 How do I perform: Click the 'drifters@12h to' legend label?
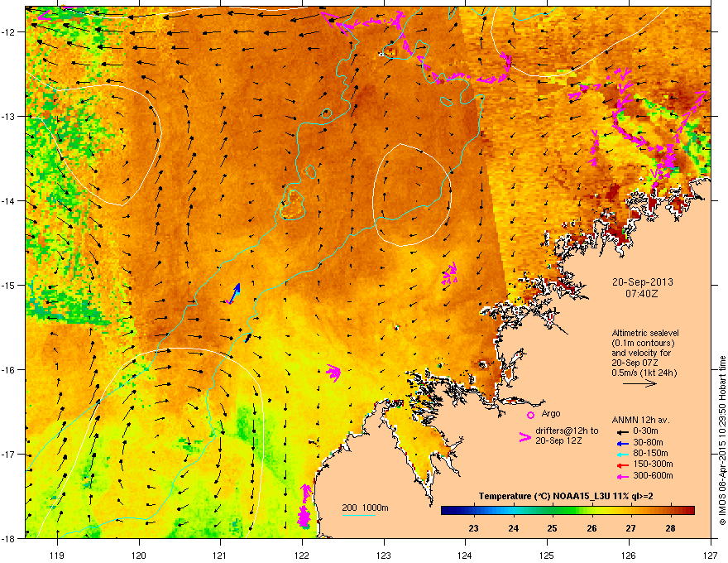pyautogui.click(x=567, y=431)
